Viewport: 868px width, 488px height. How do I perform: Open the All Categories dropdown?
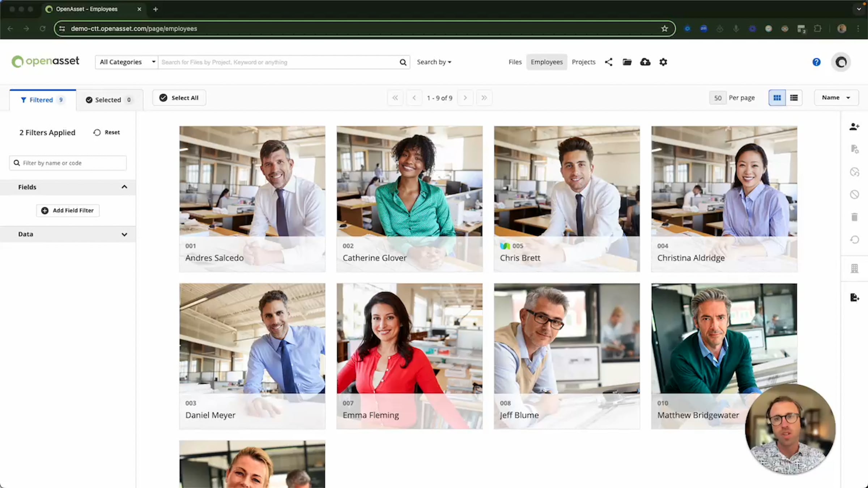click(127, 62)
